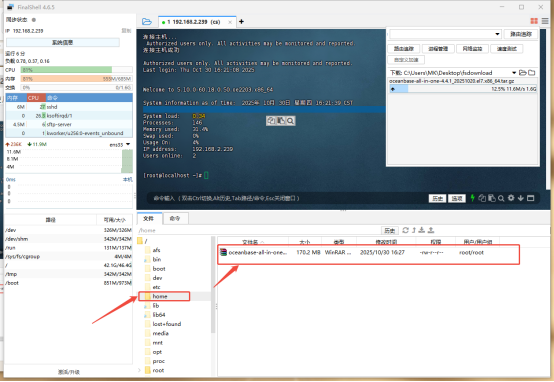Image resolution: width=554 pixels, height=382 pixels.
Task: Open the hamburger main menu
Action: (545, 21)
